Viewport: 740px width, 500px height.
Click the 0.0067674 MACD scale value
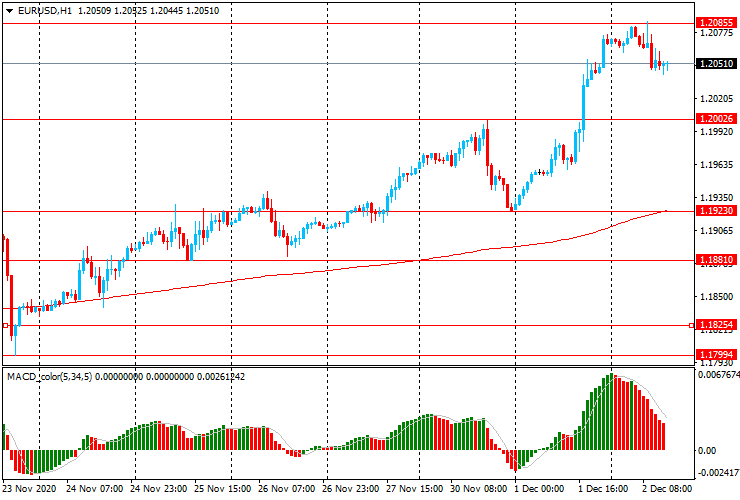[719, 376]
